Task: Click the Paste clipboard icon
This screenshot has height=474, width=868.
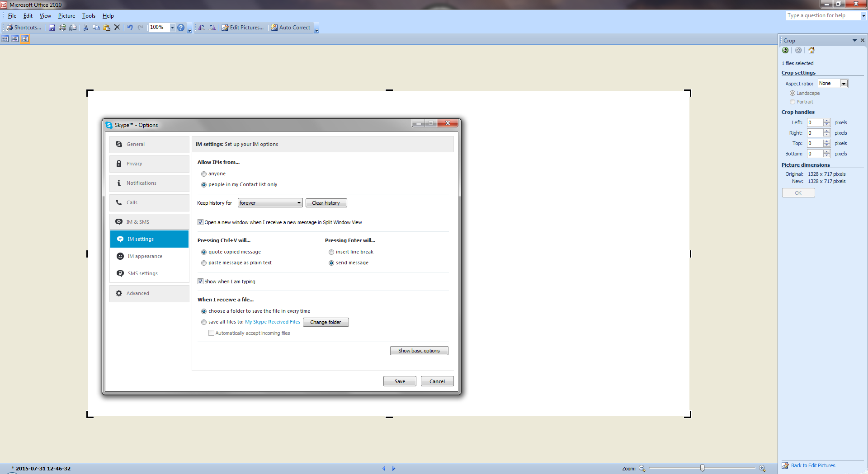Action: tap(107, 28)
